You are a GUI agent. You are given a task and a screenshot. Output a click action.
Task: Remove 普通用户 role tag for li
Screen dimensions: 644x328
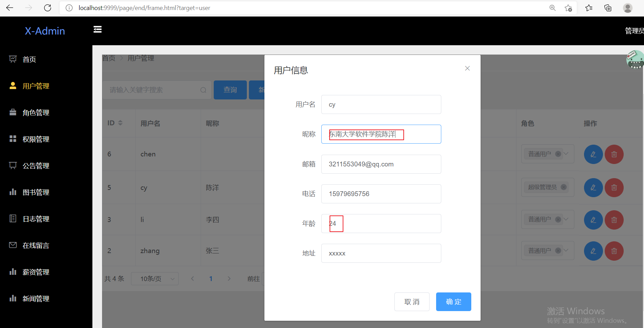(558, 219)
